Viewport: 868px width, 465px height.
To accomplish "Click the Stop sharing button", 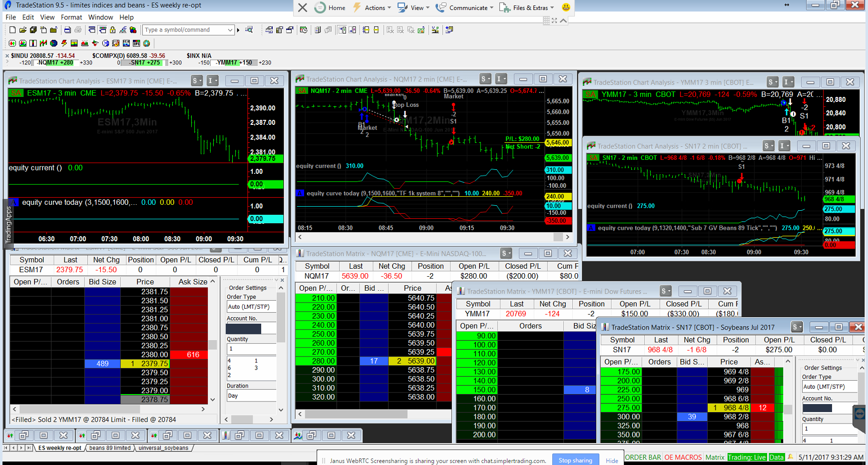I will [575, 460].
